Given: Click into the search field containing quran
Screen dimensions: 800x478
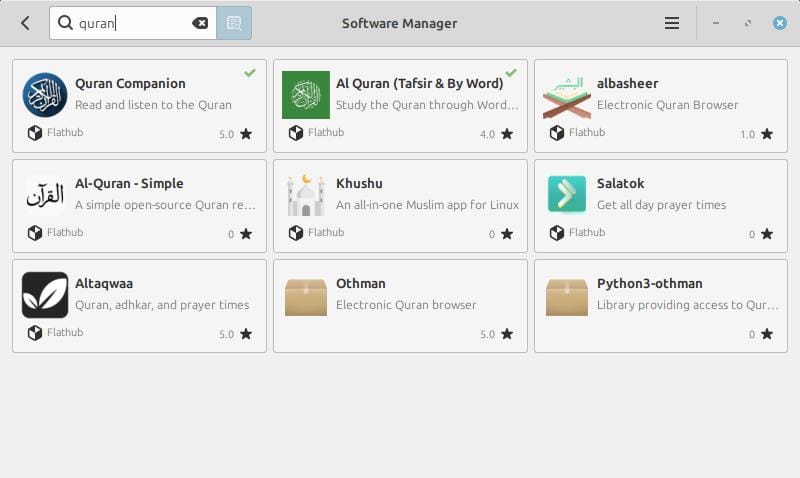Looking at the screenshot, I should [x=134, y=23].
